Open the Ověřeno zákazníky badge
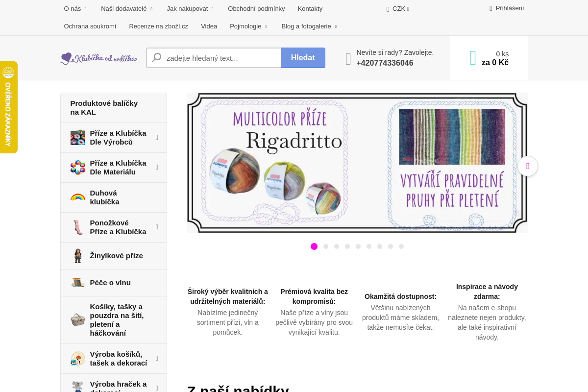Screen dimensions: 588x392 pyautogui.click(x=8, y=107)
